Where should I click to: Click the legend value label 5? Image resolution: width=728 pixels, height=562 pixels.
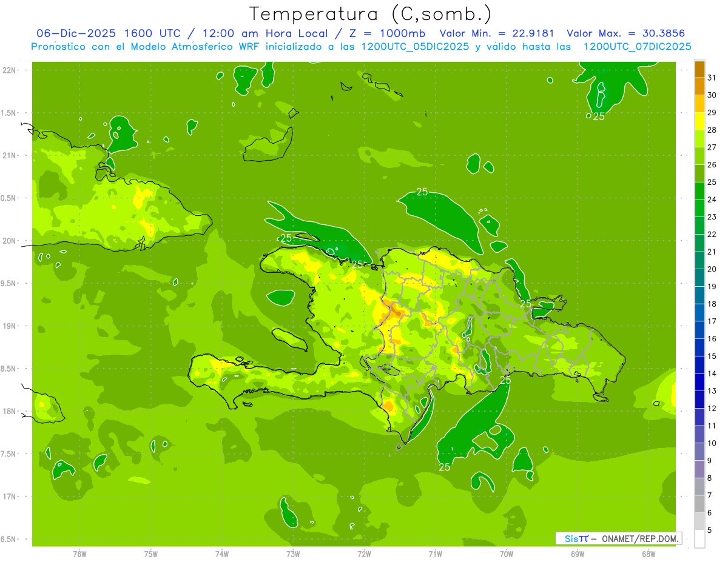coord(710,530)
